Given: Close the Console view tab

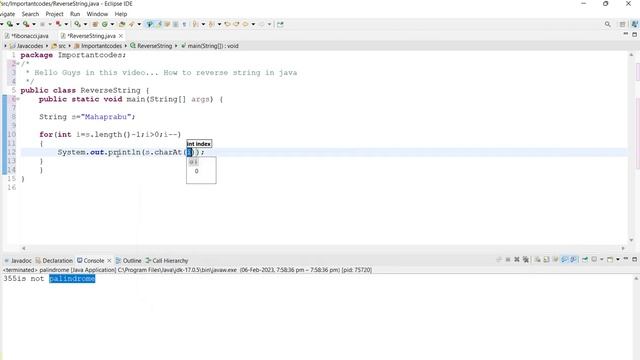Looking at the screenshot, I should coord(109,260).
